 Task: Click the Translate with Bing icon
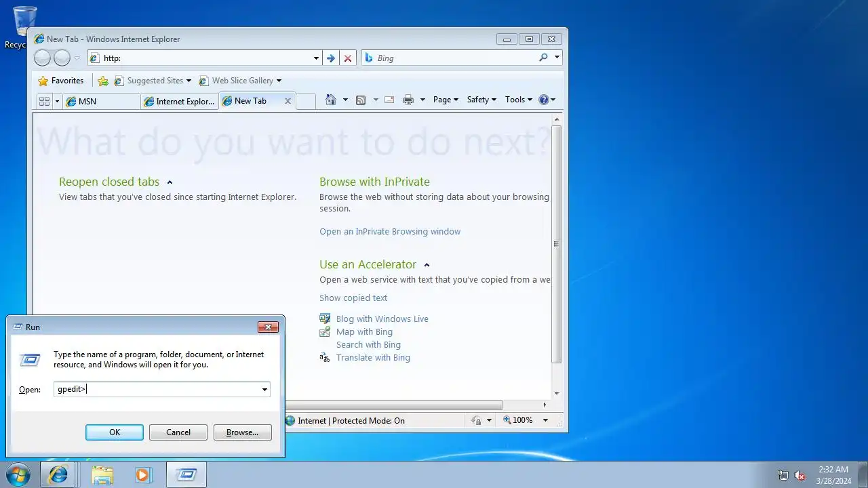(x=325, y=357)
